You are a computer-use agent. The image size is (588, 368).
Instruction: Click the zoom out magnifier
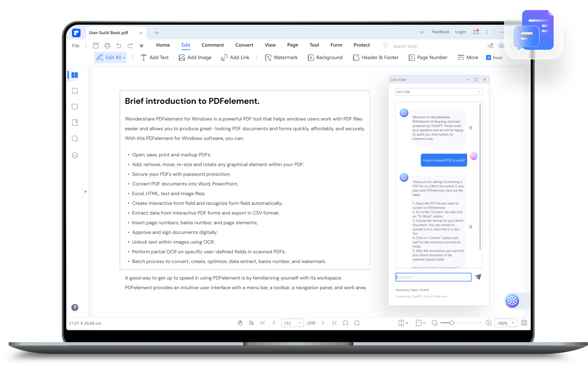pos(435,323)
